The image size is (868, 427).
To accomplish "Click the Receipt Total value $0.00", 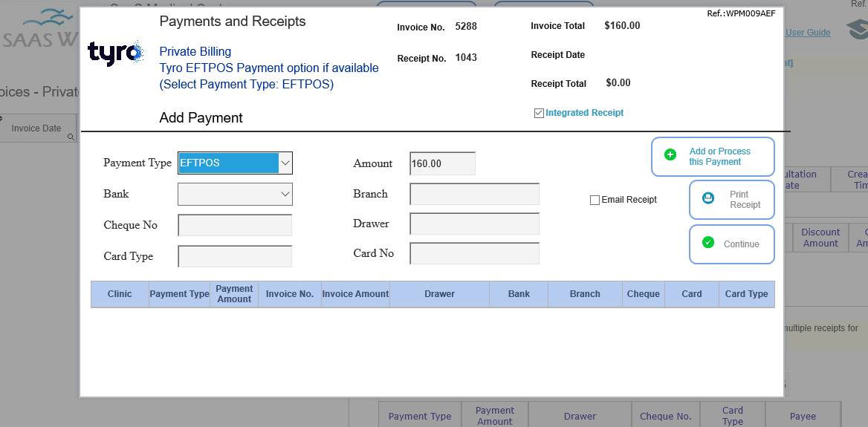I will pos(618,83).
